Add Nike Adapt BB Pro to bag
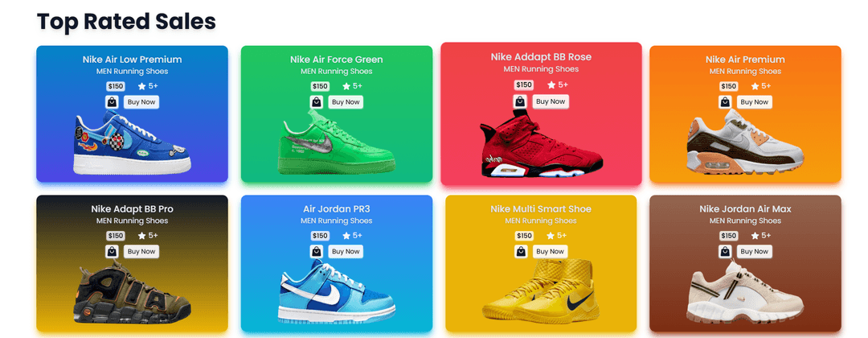This screenshot has height=338, width=868. point(112,252)
